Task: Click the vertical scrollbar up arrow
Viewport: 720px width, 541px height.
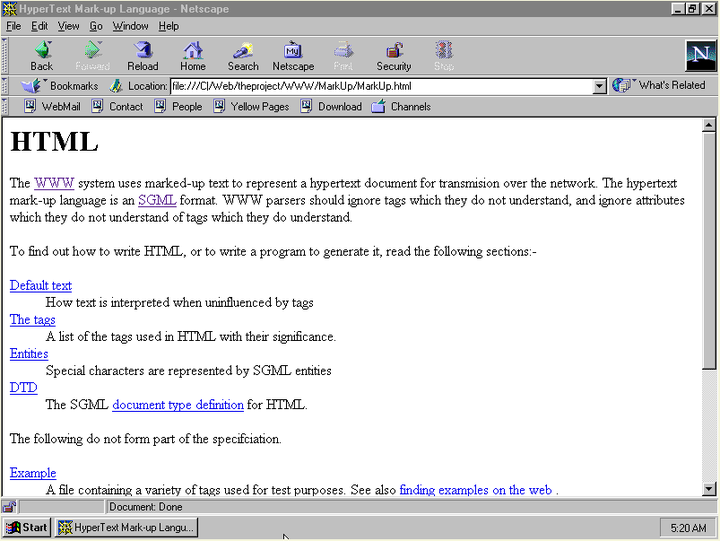Action: click(x=709, y=125)
